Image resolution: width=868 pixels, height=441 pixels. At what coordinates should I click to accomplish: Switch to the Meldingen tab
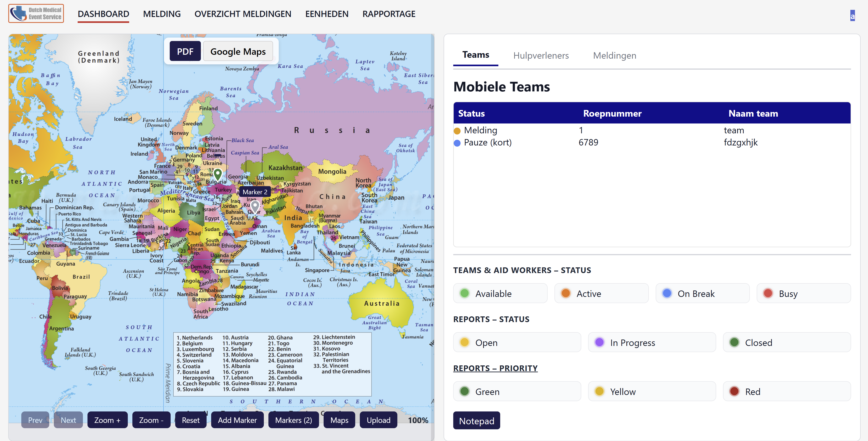point(615,56)
